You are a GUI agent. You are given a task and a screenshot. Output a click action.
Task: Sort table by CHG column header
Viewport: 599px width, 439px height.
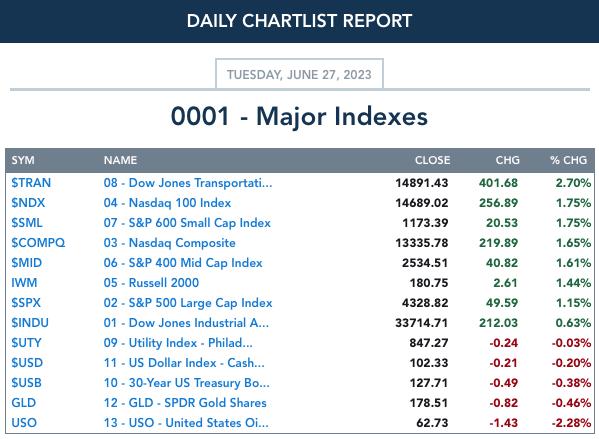point(507,160)
